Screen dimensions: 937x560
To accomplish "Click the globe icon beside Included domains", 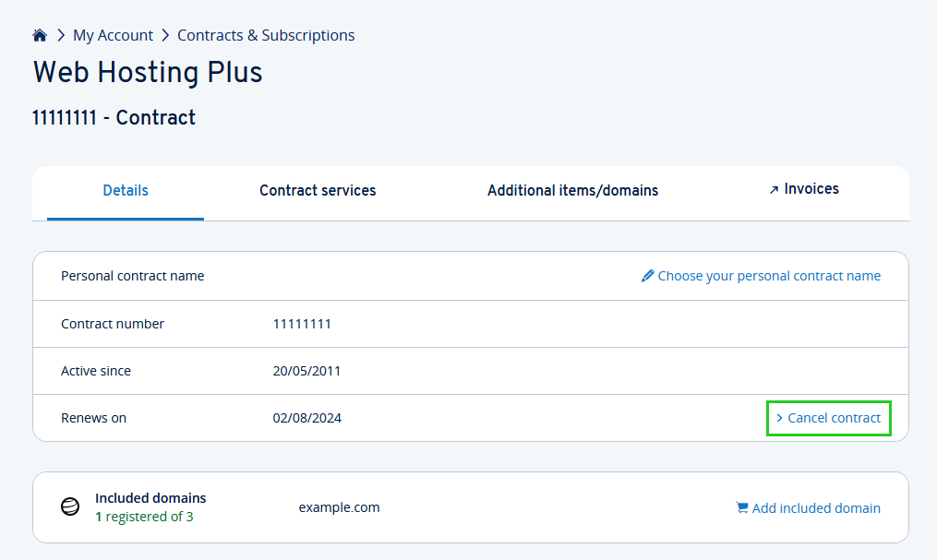I will (70, 506).
